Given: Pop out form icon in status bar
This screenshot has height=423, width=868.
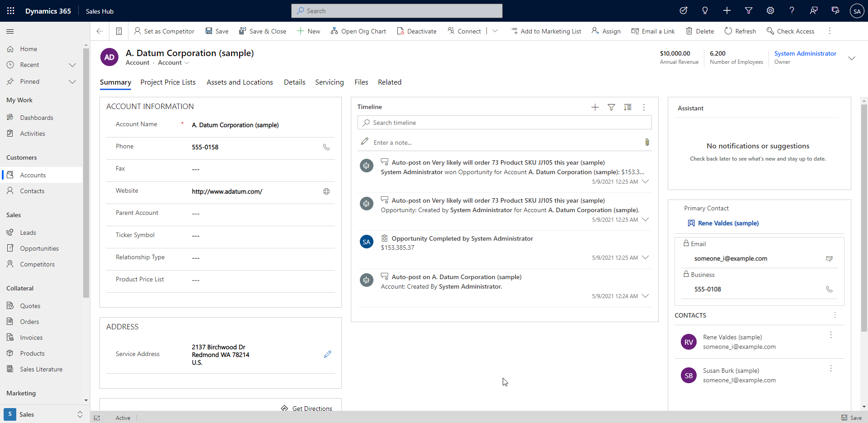Looking at the screenshot, I should [97, 418].
